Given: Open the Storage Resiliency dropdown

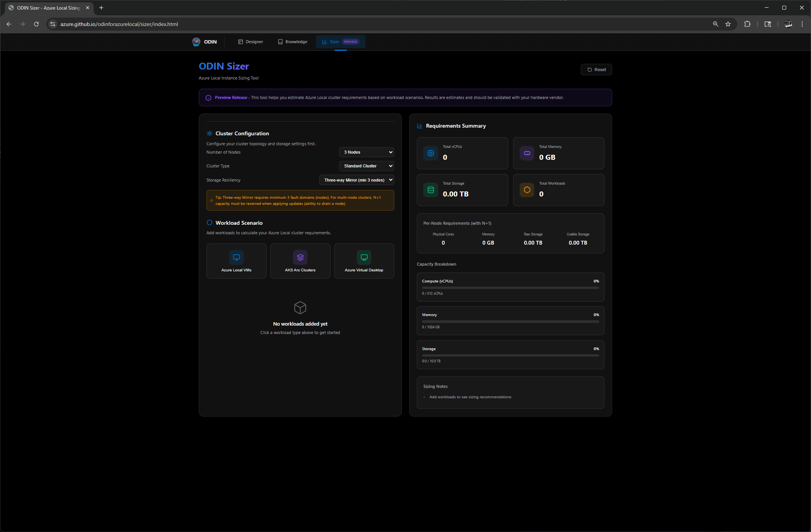Looking at the screenshot, I should click(x=356, y=180).
